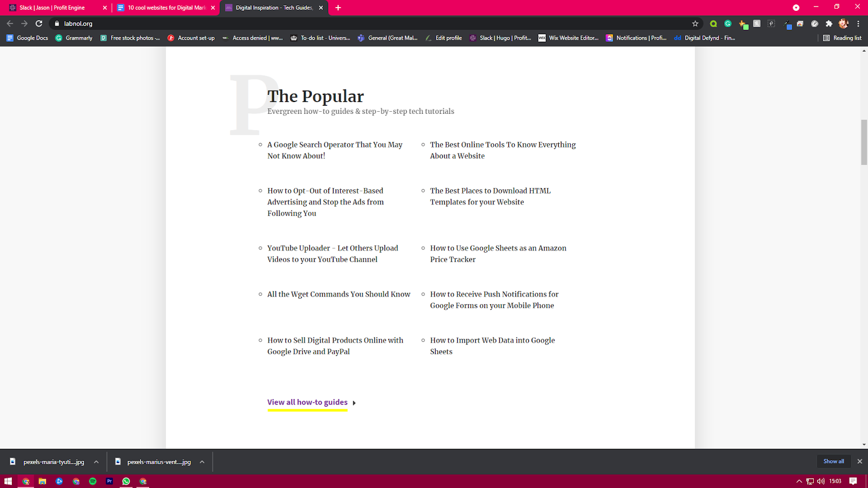Open the Windows notification center

pyautogui.click(x=853, y=481)
